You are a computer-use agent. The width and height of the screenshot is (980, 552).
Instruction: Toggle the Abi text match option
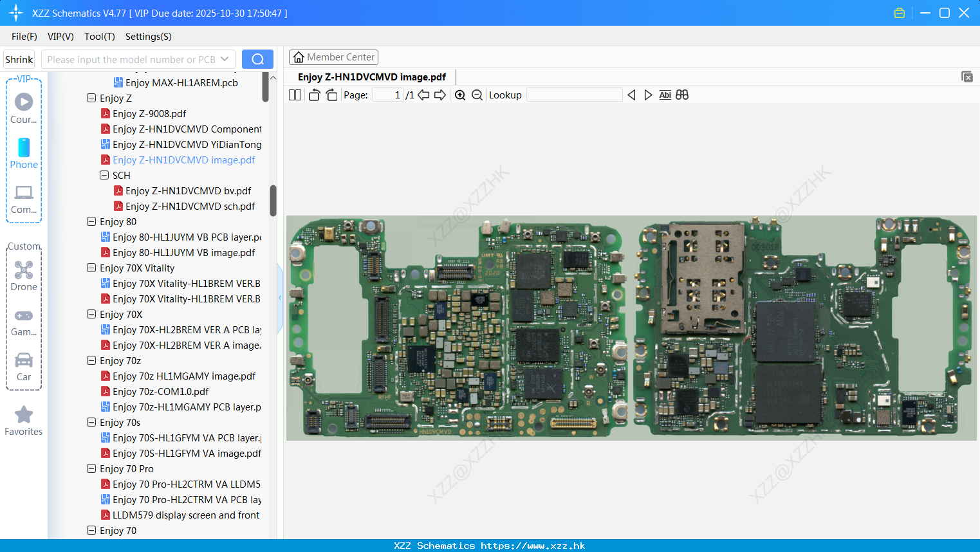665,95
